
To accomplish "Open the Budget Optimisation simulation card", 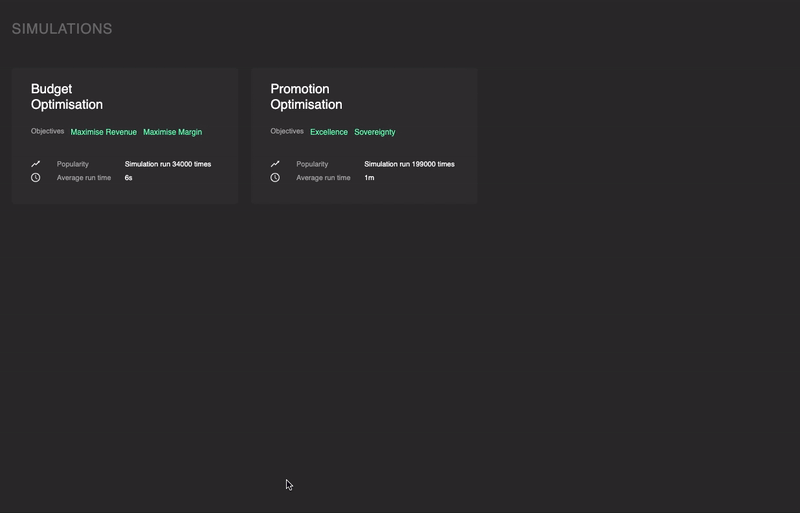I will tap(124, 136).
